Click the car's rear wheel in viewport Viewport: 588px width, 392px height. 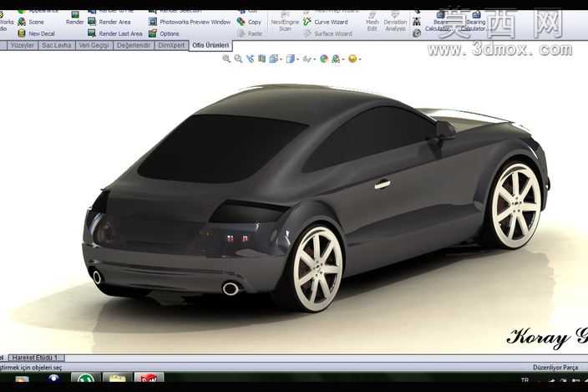coord(317,269)
